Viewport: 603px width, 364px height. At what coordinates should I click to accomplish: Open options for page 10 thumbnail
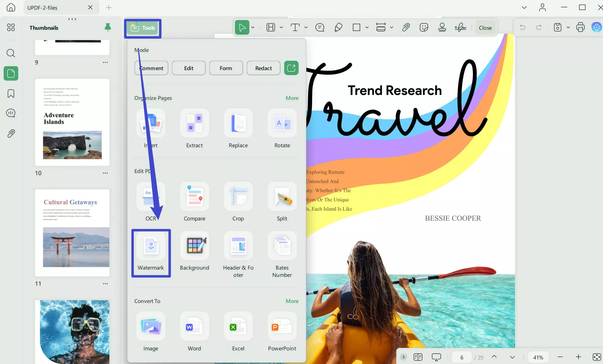click(x=105, y=173)
